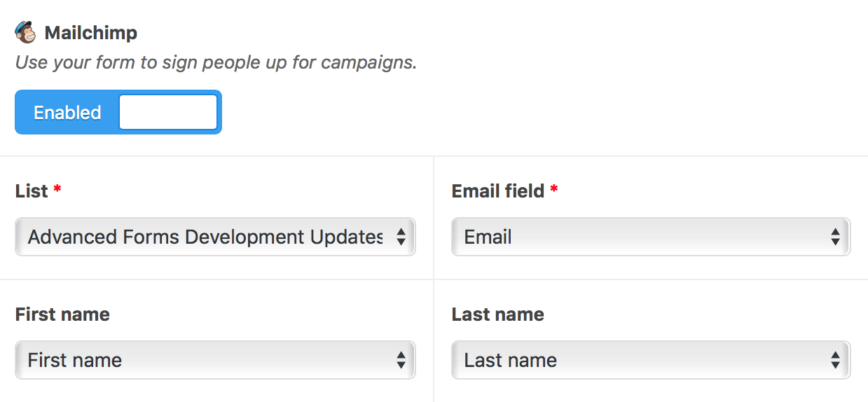
Task: Click the Last name label above its select
Action: (498, 314)
